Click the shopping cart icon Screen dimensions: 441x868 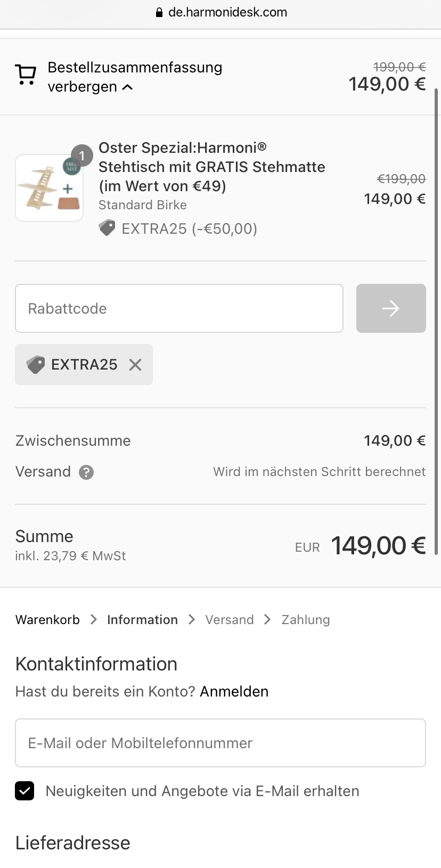click(25, 75)
